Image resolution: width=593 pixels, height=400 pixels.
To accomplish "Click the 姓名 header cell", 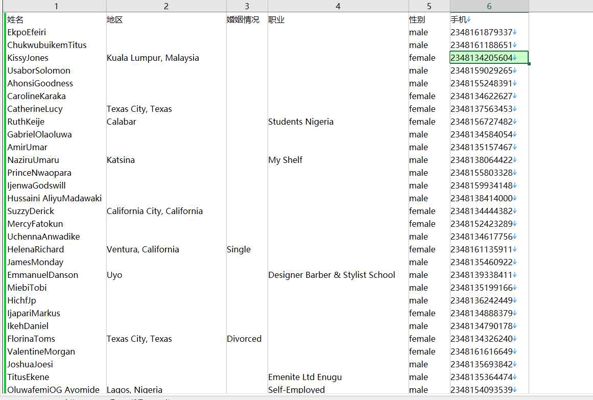I will pos(56,20).
